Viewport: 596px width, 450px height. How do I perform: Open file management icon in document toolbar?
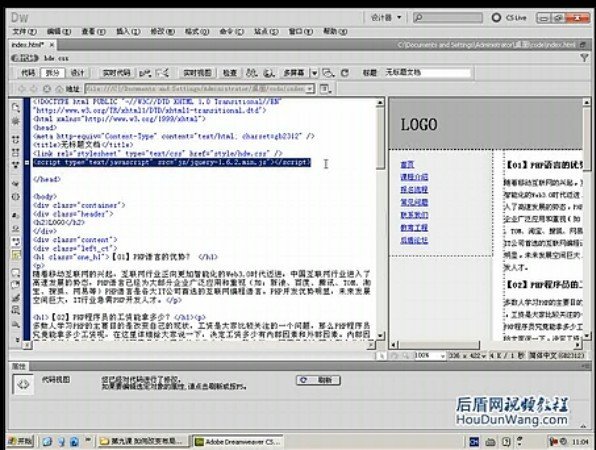click(x=252, y=73)
